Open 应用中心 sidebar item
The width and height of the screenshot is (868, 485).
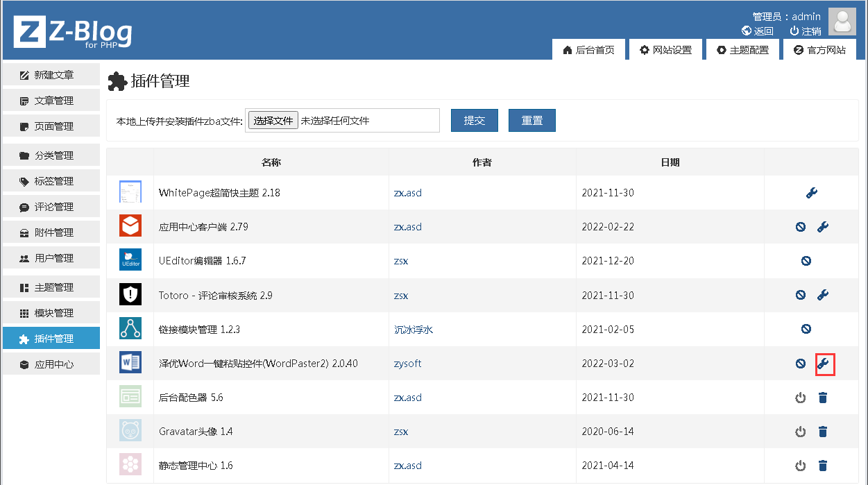coord(51,364)
